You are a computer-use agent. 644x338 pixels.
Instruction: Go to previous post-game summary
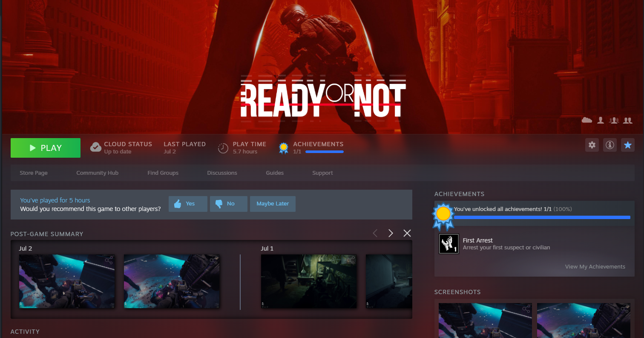375,233
